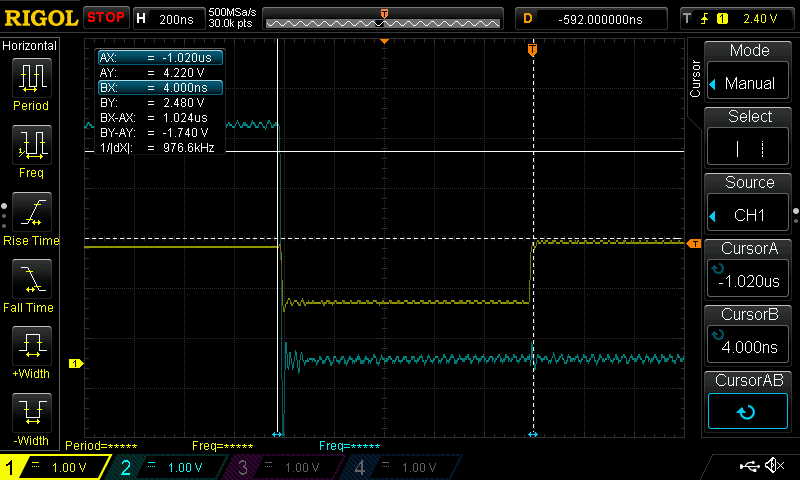
Task: Open the cursor Mode Manual menu
Action: (749, 73)
